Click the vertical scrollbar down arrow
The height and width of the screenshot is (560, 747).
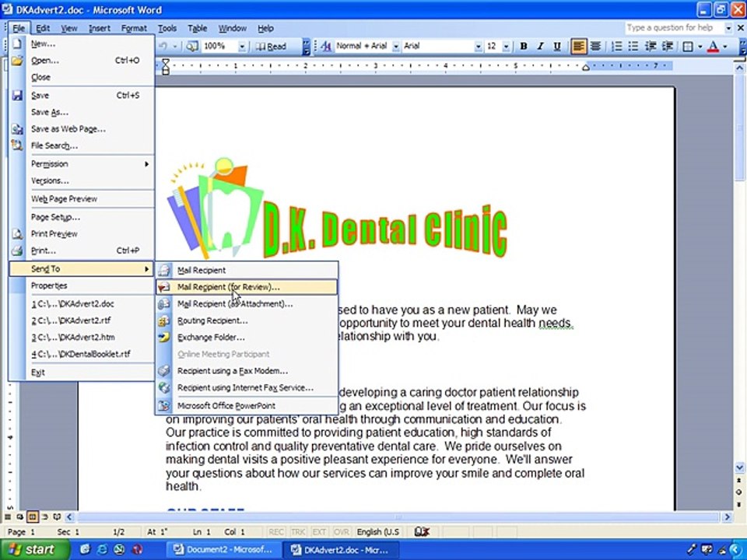pos(739,467)
